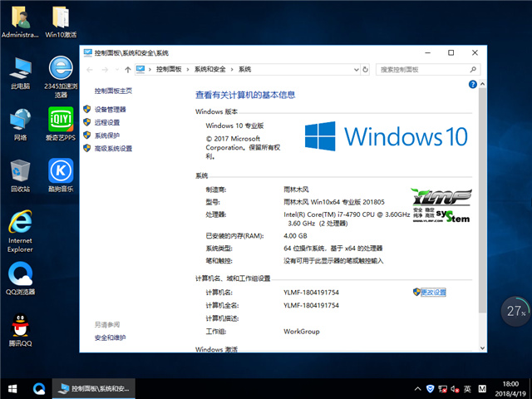This screenshot has height=399, width=532.
Task: Click 系统和安全 in the address breadcrumb
Action: click(209, 70)
